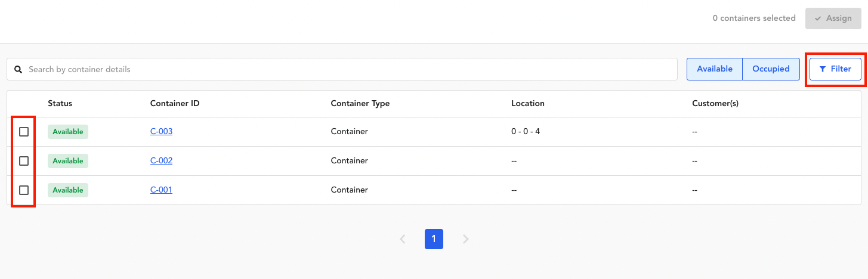The width and height of the screenshot is (868, 279).
Task: Click the Available badge in C-002 row
Action: click(68, 161)
